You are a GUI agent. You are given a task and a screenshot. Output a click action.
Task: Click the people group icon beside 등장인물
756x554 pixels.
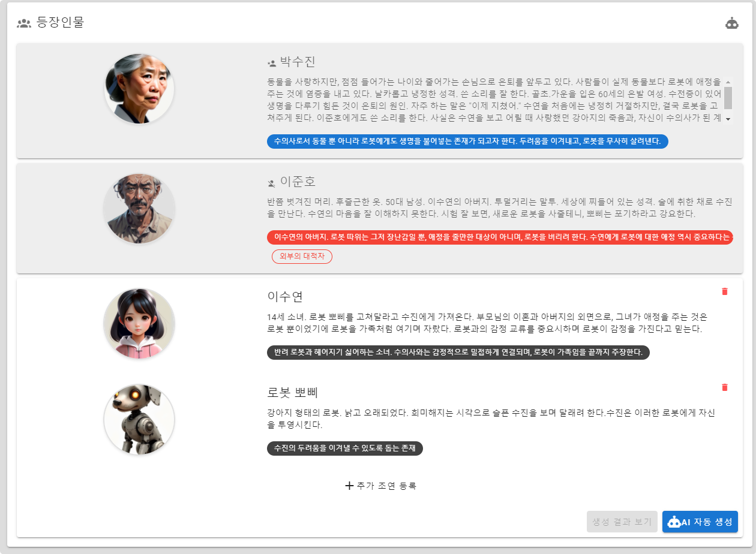coord(24,24)
